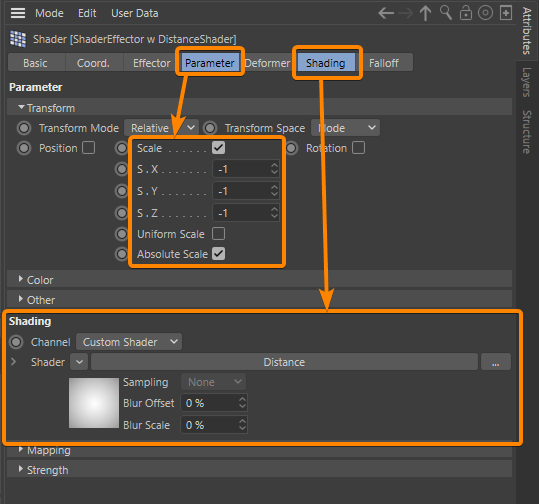
Task: Open Transform Space Node dropdown
Action: coord(345,128)
